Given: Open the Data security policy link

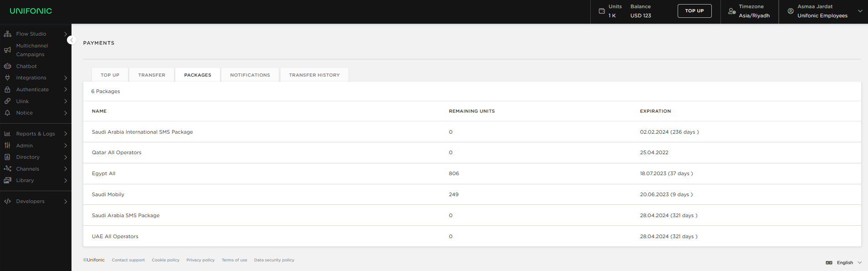Looking at the screenshot, I should [274, 260].
